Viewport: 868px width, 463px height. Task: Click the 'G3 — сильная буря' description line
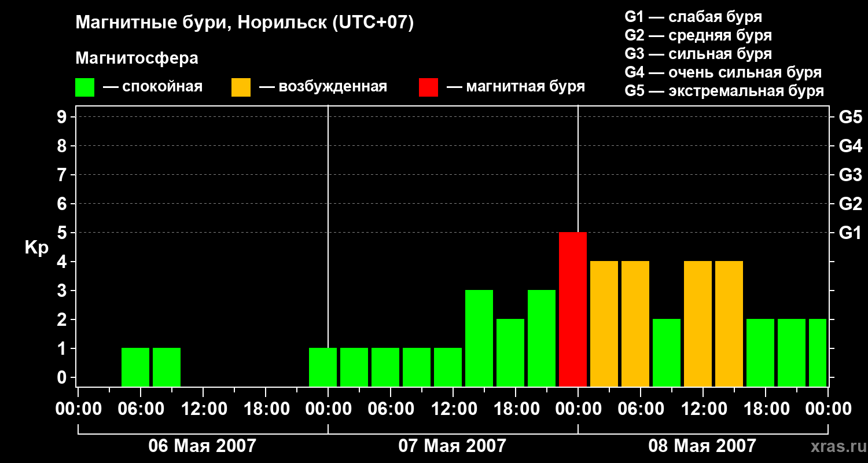(x=698, y=54)
